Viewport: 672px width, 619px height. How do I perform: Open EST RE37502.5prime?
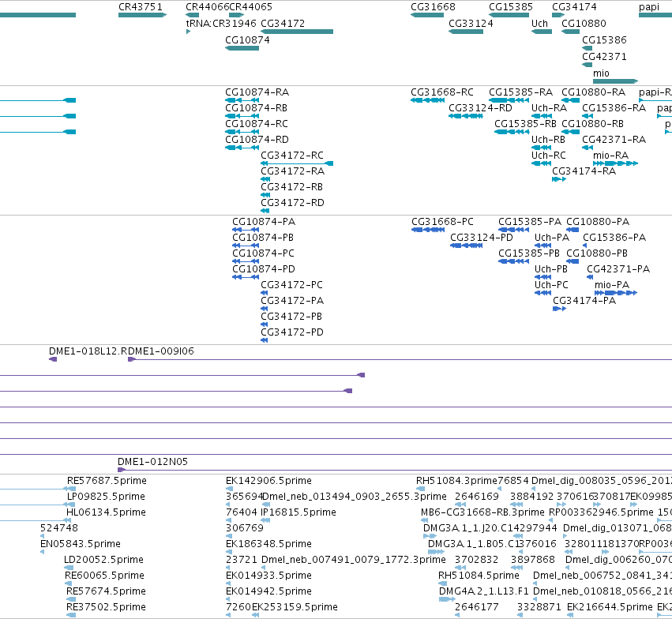71,615
